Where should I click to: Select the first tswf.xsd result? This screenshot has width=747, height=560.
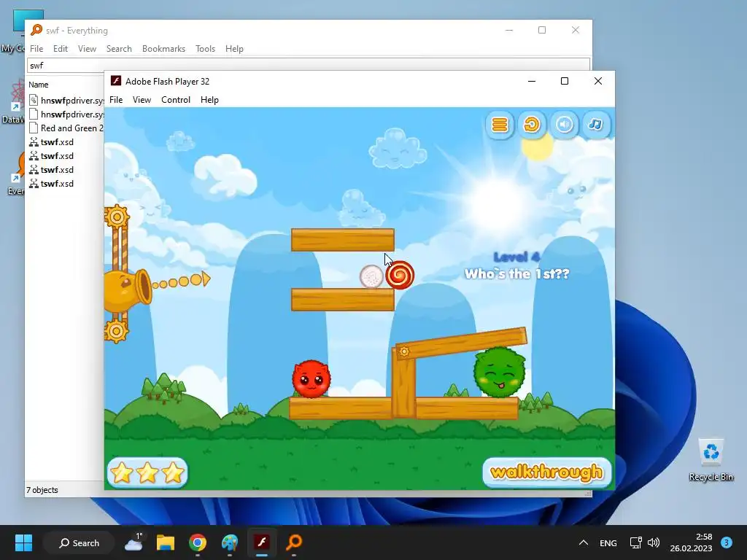[x=52, y=142]
